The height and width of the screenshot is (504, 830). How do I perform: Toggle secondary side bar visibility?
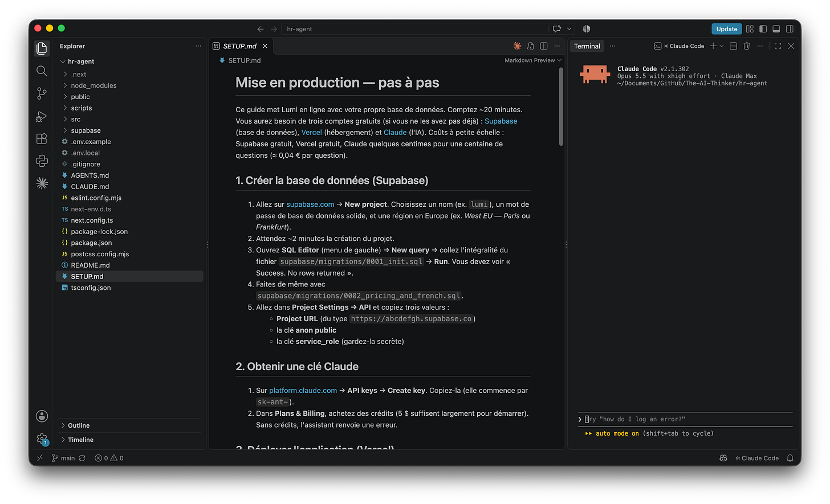pos(790,29)
